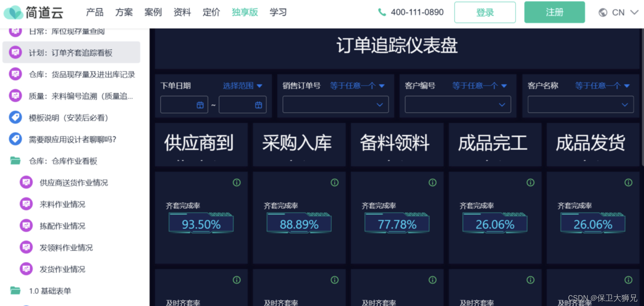Open the 定价 menu
644x306 pixels.
(211, 12)
